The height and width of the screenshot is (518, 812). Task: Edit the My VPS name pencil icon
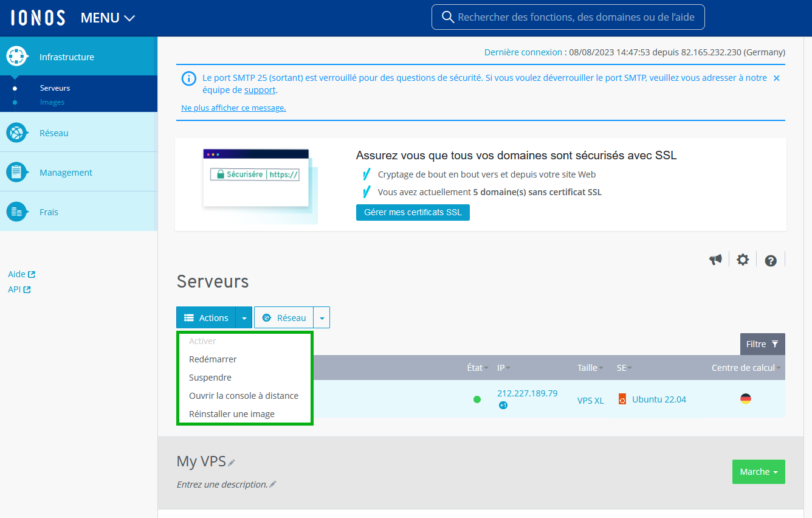[232, 463]
